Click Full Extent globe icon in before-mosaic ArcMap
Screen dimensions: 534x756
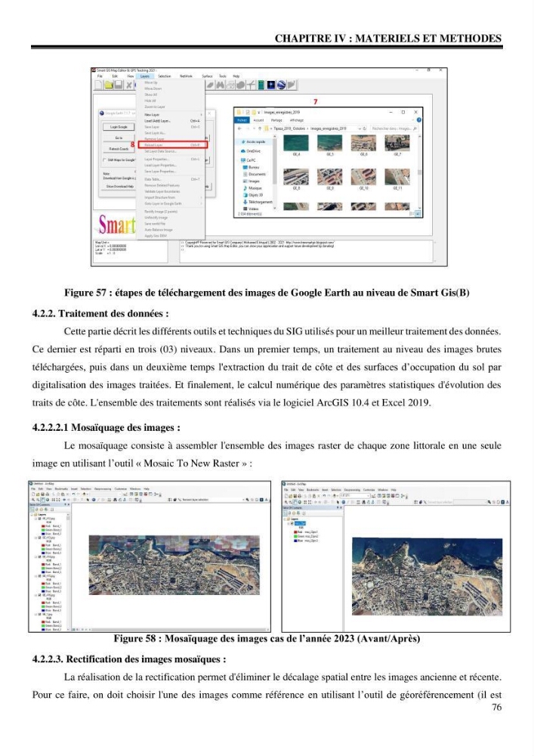(47, 500)
